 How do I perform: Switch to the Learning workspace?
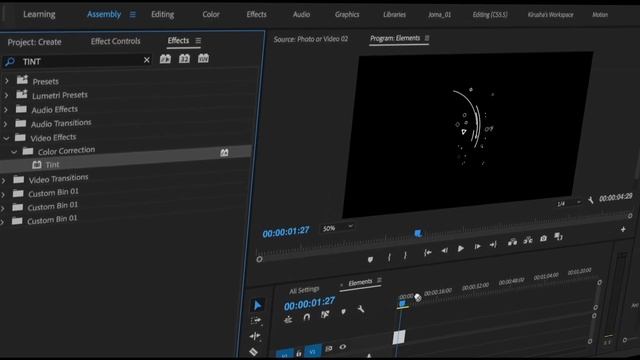39,14
